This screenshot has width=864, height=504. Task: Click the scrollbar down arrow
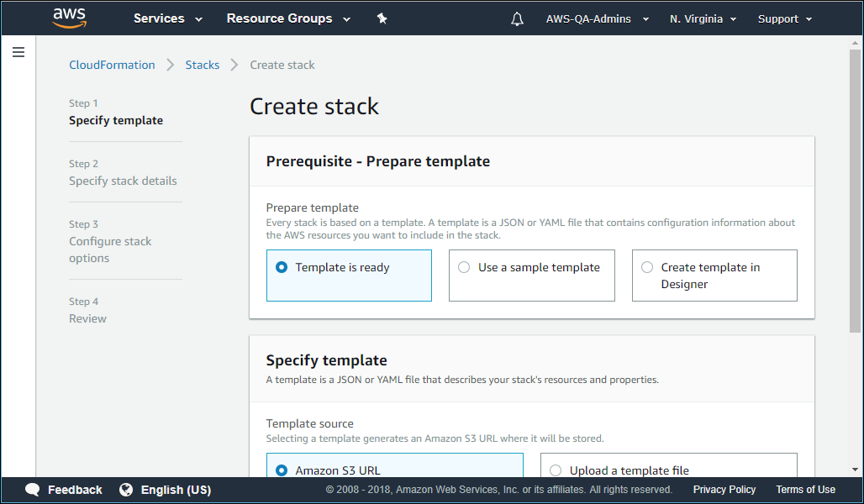coord(856,470)
